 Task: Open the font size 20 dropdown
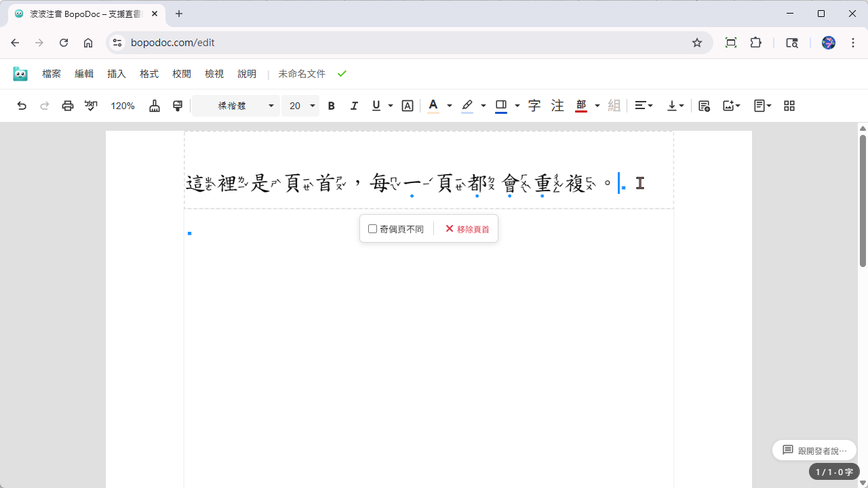click(x=300, y=106)
